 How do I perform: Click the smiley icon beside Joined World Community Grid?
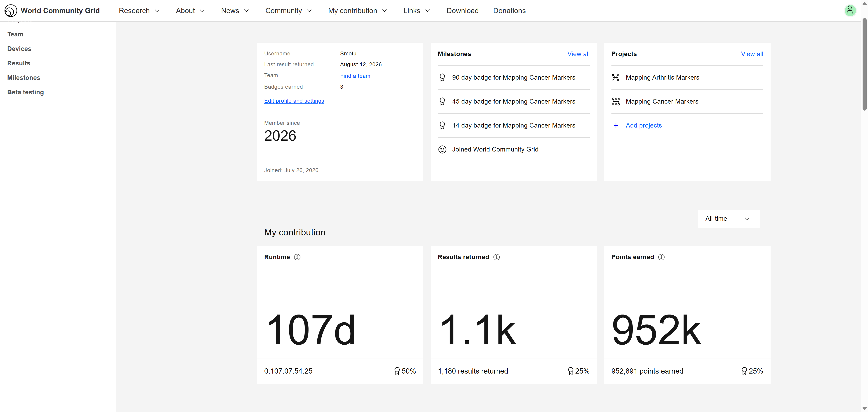click(x=442, y=149)
